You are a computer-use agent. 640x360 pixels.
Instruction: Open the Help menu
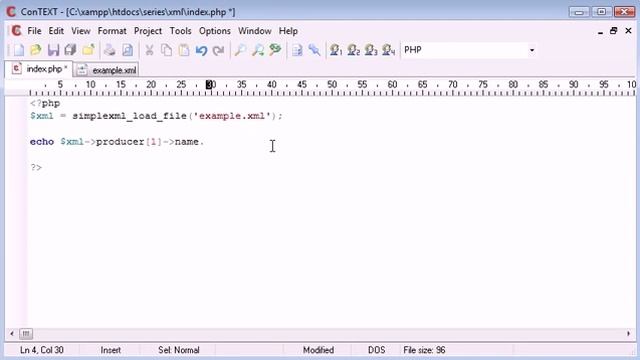[288, 31]
